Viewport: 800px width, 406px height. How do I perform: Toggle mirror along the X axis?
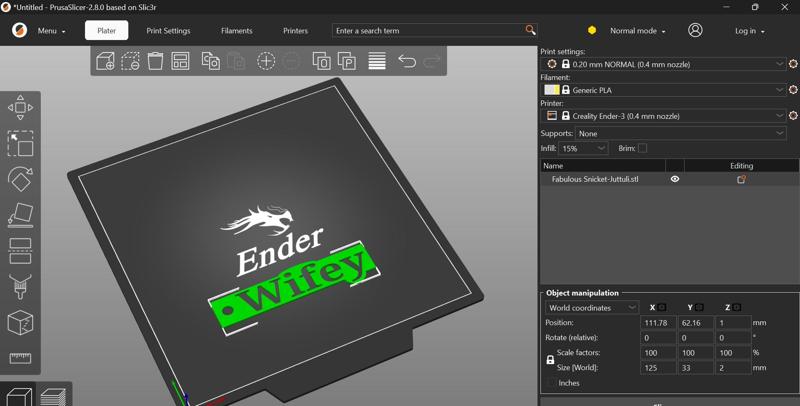click(x=662, y=307)
